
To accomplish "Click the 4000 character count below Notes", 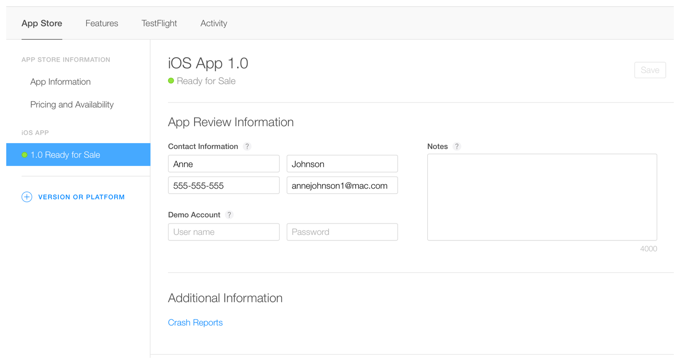I will click(648, 249).
